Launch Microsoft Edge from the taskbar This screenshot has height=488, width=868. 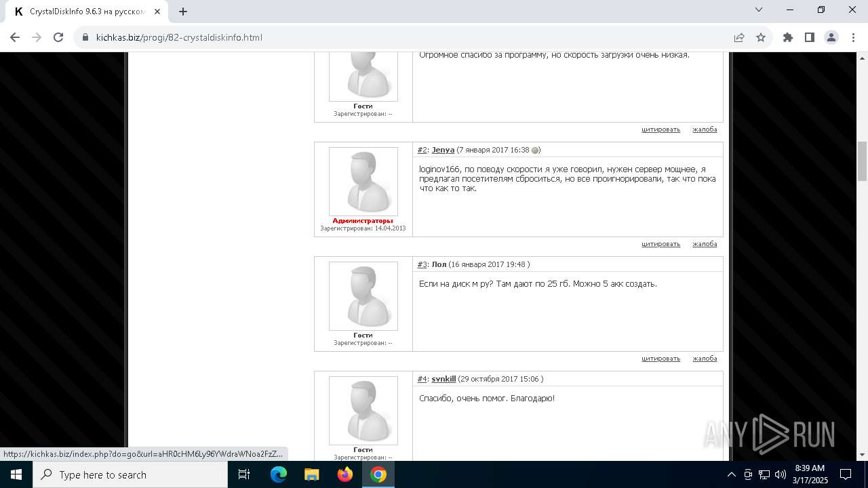[x=279, y=474]
